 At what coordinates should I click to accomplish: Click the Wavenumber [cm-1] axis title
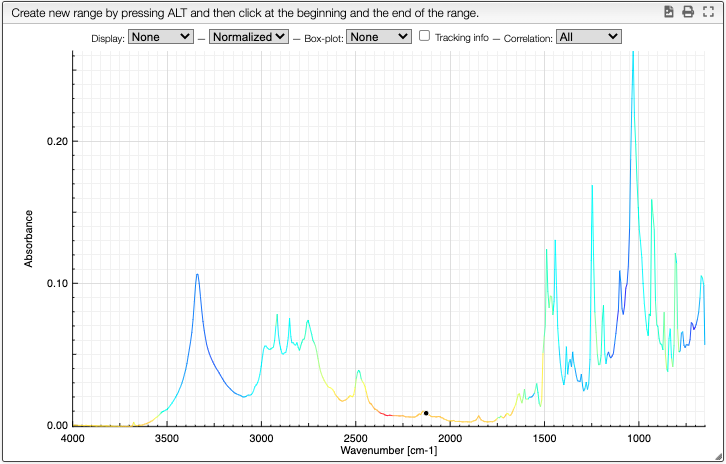click(x=388, y=450)
